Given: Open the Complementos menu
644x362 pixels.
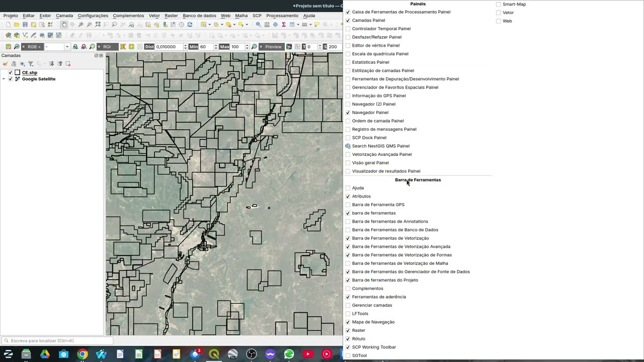Looking at the screenshot, I should tap(128, 16).
